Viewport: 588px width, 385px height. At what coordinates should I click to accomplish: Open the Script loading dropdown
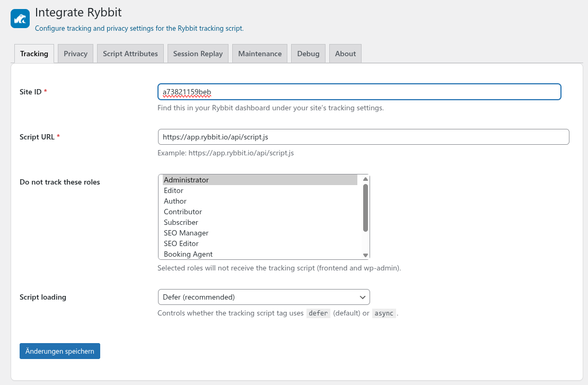coord(264,297)
